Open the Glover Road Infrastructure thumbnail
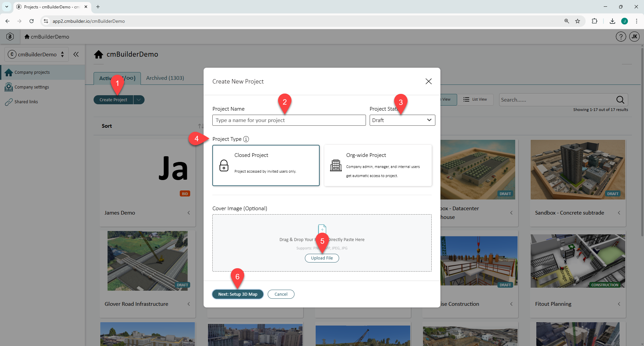 tap(148, 261)
